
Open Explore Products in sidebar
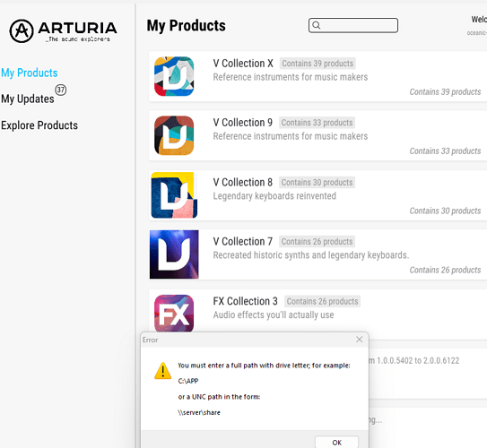click(x=39, y=125)
